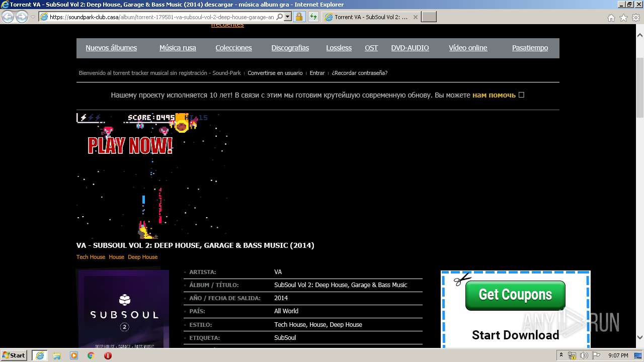This screenshot has height=362, width=644.
Task: Open the File Explorer taskbar icon
Action: tap(57, 355)
